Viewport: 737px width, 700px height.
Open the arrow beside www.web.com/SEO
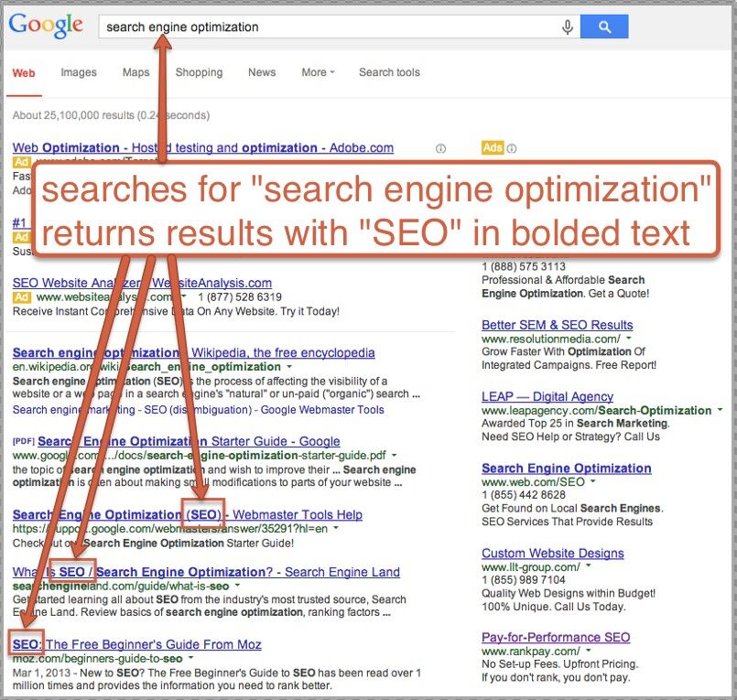(x=592, y=481)
